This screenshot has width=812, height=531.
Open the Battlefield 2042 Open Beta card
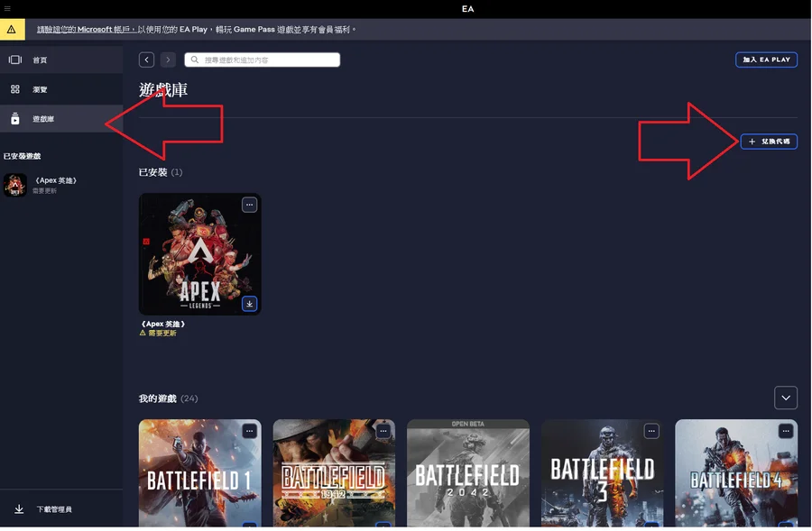click(x=468, y=473)
